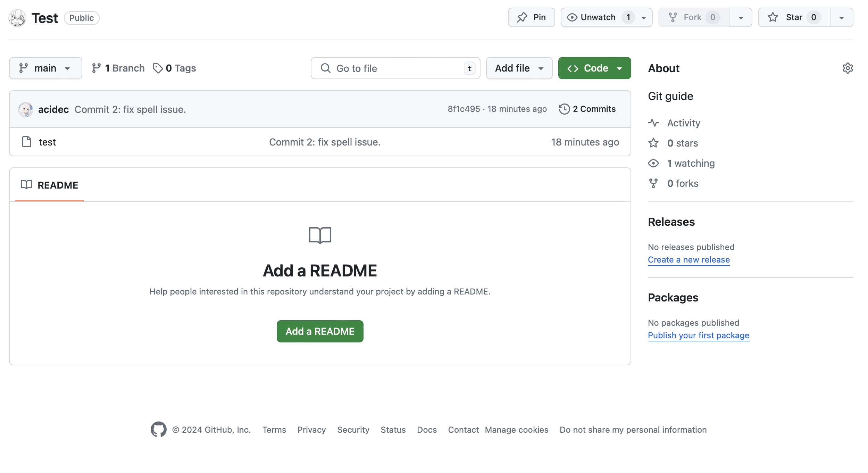This screenshot has height=473, width=868.
Task: Open repository About settings gear
Action: (848, 68)
